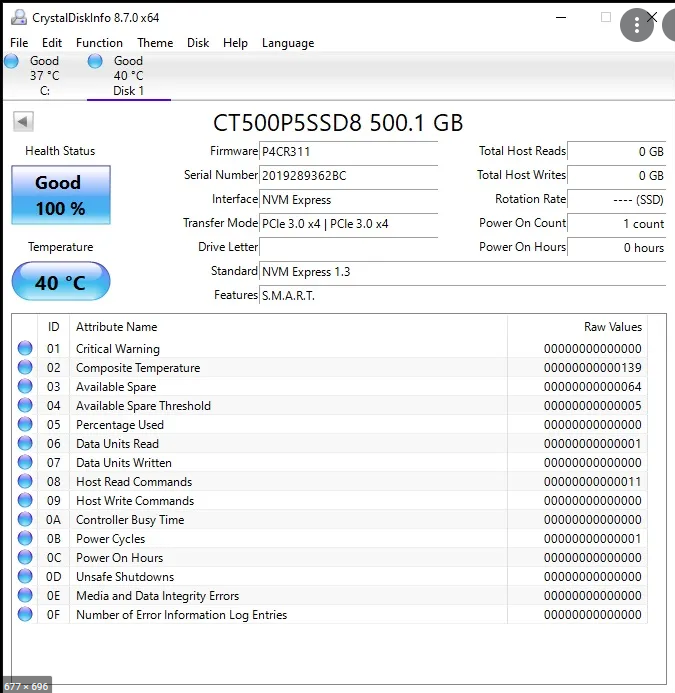The image size is (675, 693).
Task: Open the Language menu
Action: (288, 43)
